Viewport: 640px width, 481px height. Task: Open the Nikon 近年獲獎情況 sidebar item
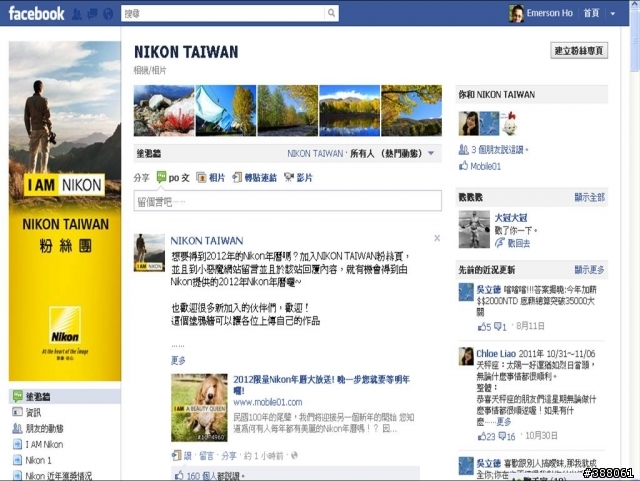(52, 476)
